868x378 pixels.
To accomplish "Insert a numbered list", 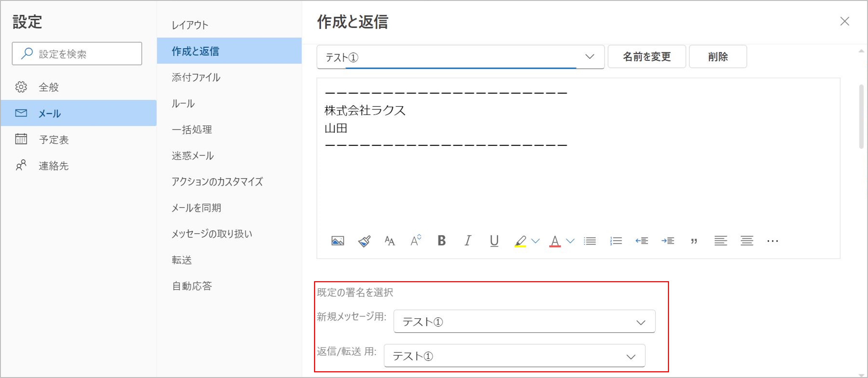I will pyautogui.click(x=616, y=241).
